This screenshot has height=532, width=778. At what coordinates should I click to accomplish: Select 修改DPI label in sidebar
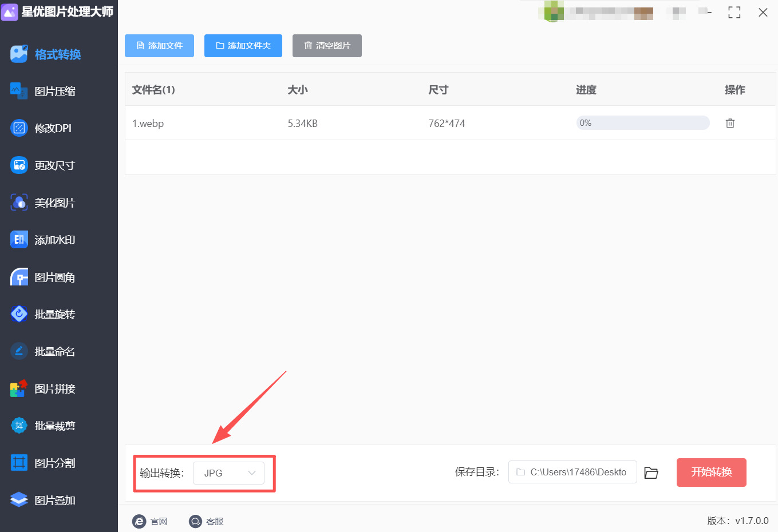[x=53, y=129]
